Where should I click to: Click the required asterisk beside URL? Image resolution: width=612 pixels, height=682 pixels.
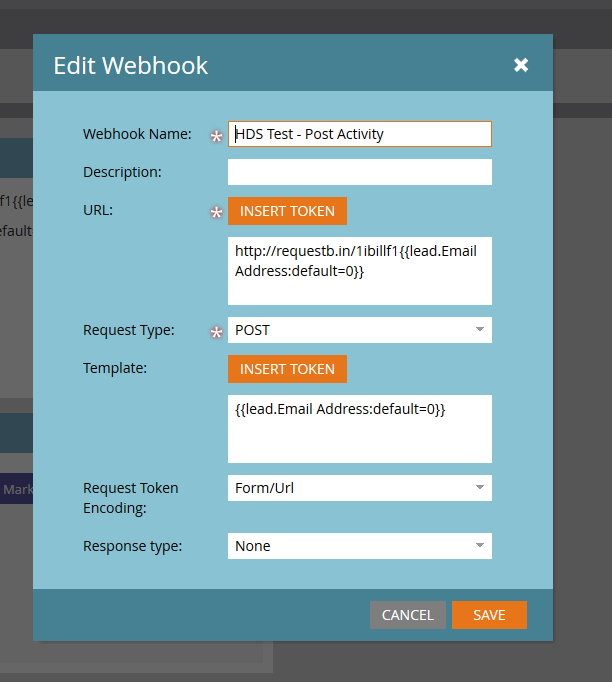(x=215, y=212)
